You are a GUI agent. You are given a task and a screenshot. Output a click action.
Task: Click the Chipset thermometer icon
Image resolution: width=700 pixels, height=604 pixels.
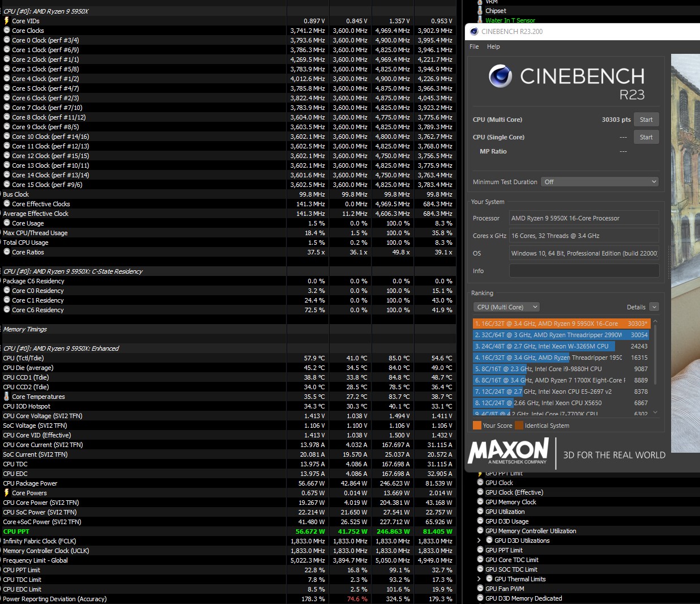(x=480, y=11)
